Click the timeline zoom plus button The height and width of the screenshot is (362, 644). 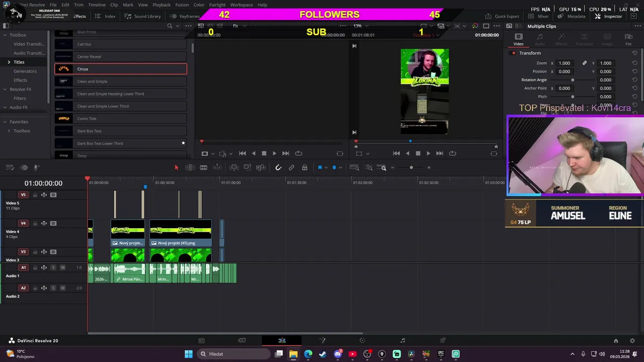click(429, 167)
